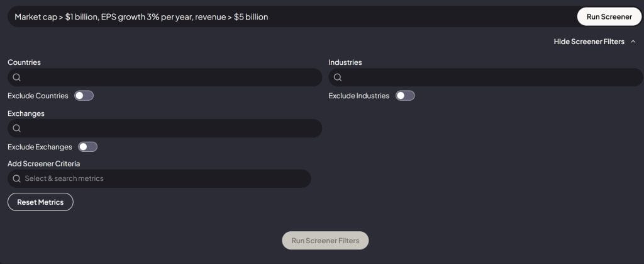The width and height of the screenshot is (644, 264).
Task: Click the Run Screener button
Action: click(609, 17)
